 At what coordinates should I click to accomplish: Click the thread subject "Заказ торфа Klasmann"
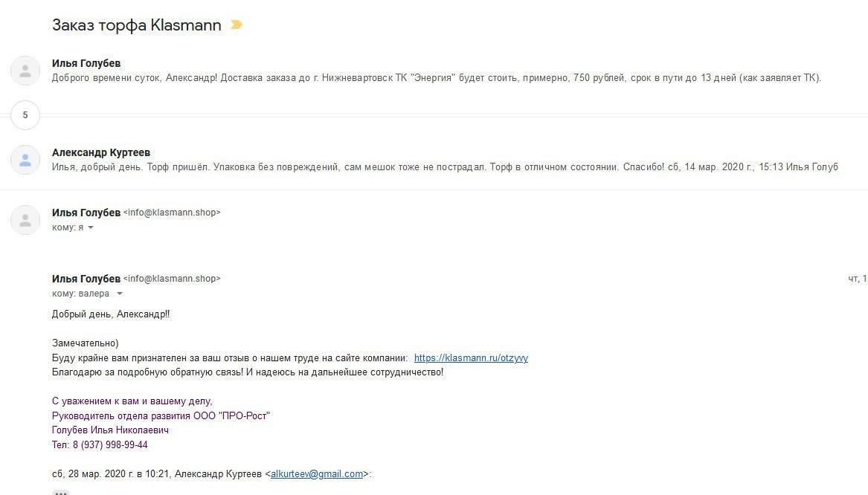(136, 25)
